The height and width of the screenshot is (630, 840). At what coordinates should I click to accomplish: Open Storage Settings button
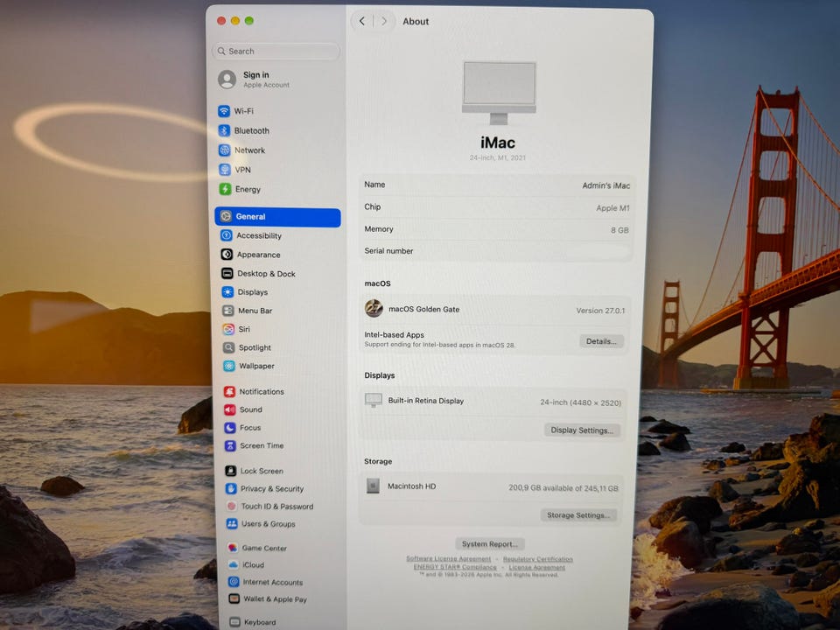[578, 514]
